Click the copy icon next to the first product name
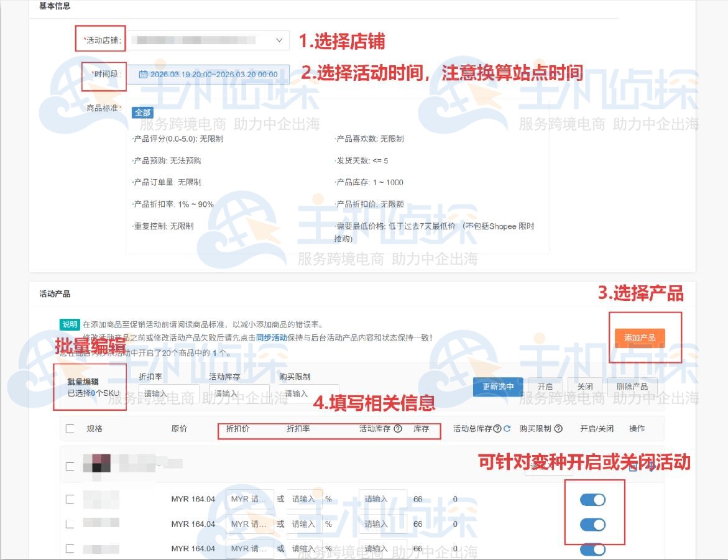This screenshot has height=560, width=728. tap(632, 467)
